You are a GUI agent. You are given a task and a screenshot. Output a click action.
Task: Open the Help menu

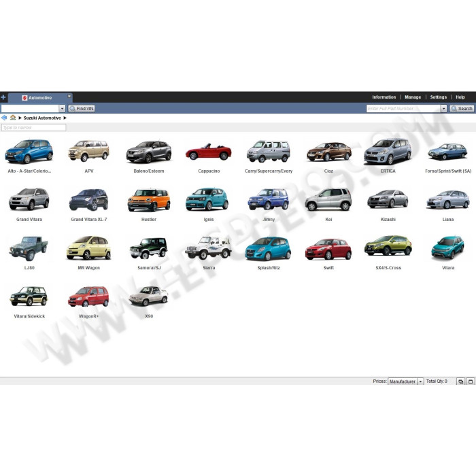point(460,97)
